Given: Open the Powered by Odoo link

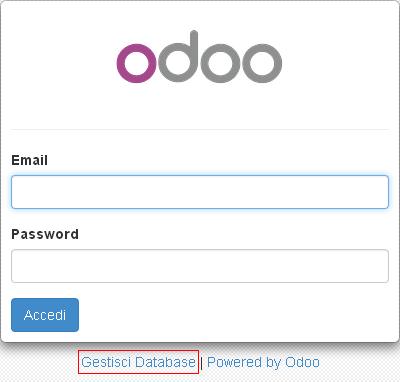Looking at the screenshot, I should tap(263, 362).
